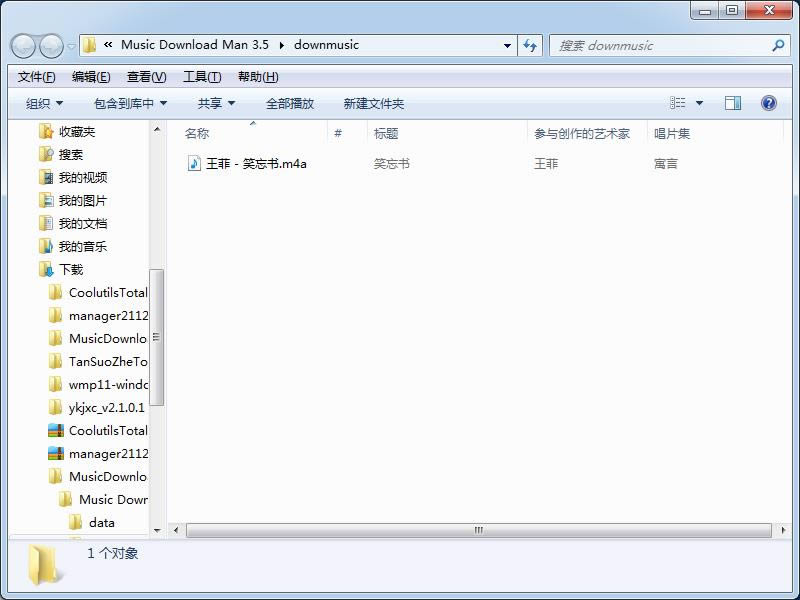Sort by the 唱片集 column header
The image size is (800, 600).
coord(671,134)
